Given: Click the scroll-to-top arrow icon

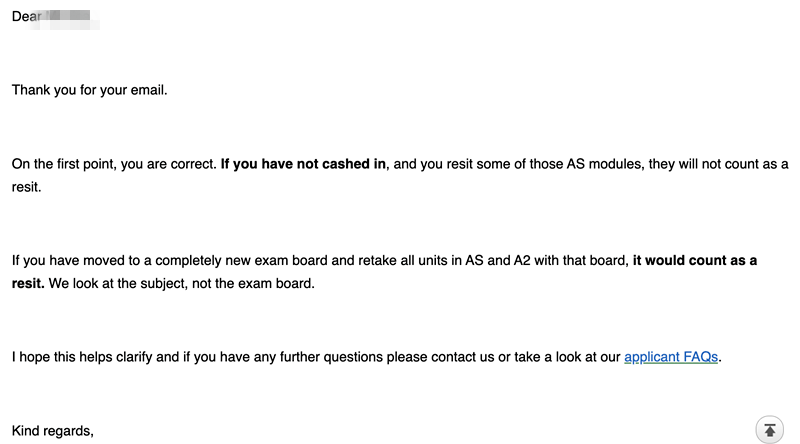Looking at the screenshot, I should [x=769, y=430].
